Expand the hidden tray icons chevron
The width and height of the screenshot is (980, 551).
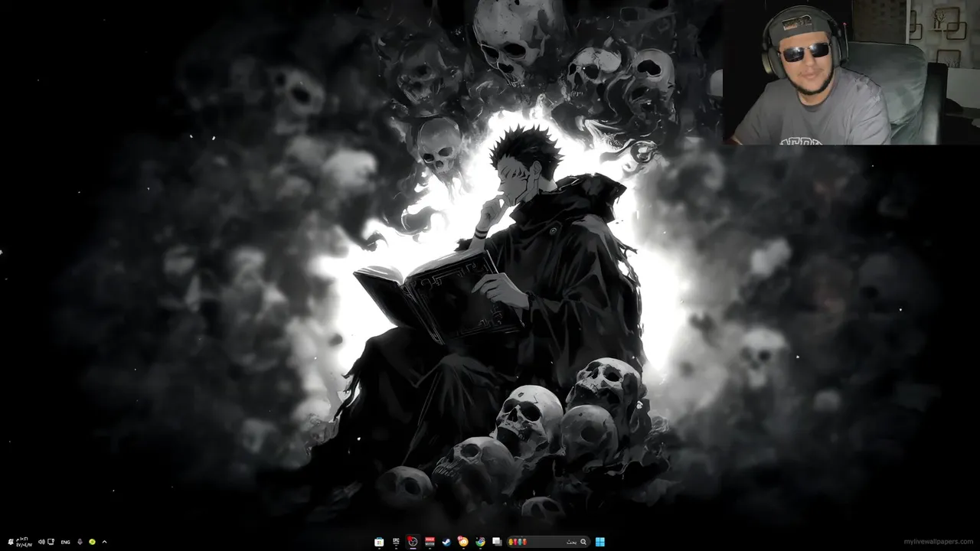104,542
